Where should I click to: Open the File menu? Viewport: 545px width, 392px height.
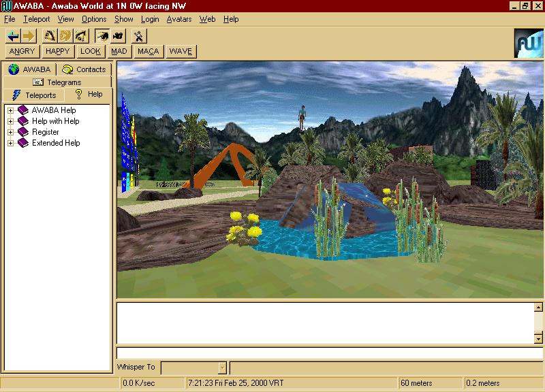point(10,19)
